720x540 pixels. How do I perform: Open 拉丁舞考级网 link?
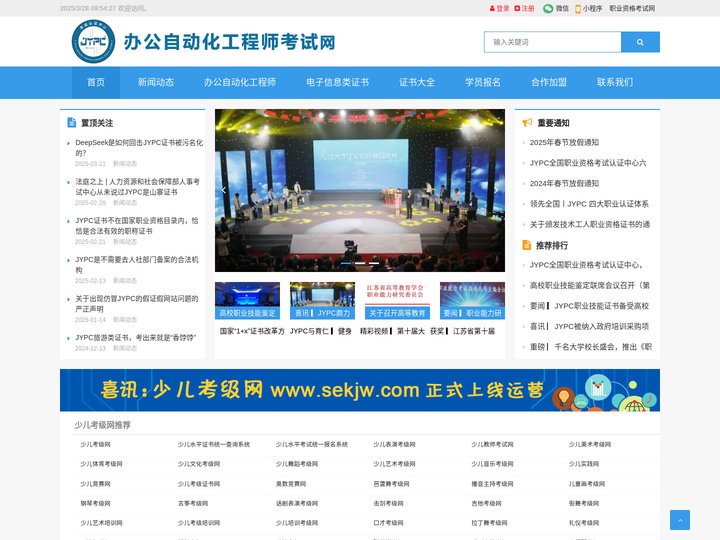tap(489, 523)
